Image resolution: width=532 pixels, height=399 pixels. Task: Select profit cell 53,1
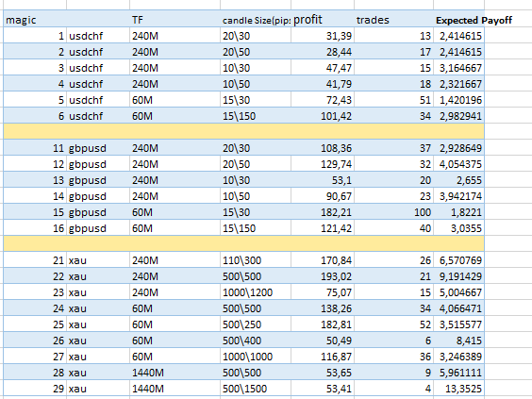pyautogui.click(x=323, y=180)
